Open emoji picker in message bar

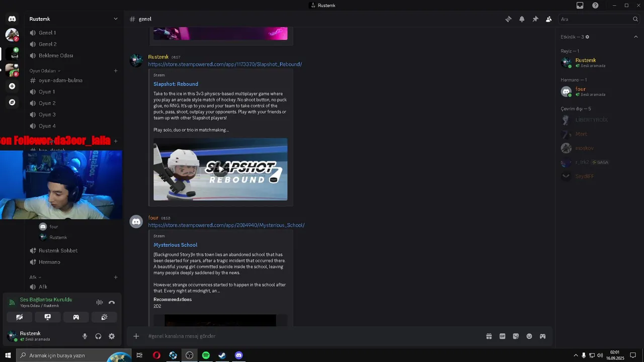529,336
